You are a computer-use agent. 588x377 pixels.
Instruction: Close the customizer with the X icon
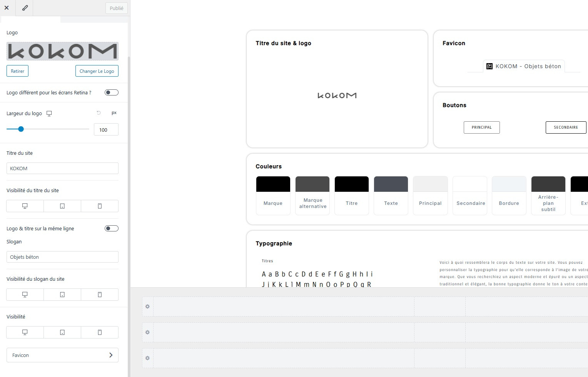tap(7, 8)
